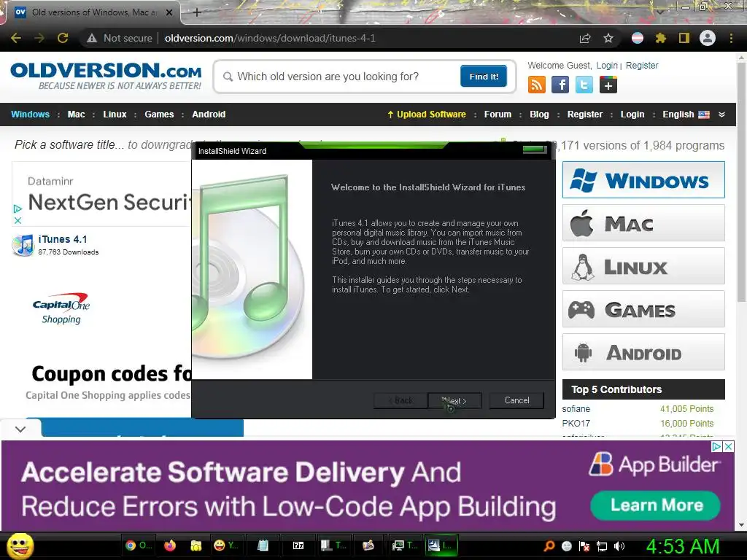747x560 pixels.
Task: Click the Mac platform banner button
Action: click(x=643, y=223)
